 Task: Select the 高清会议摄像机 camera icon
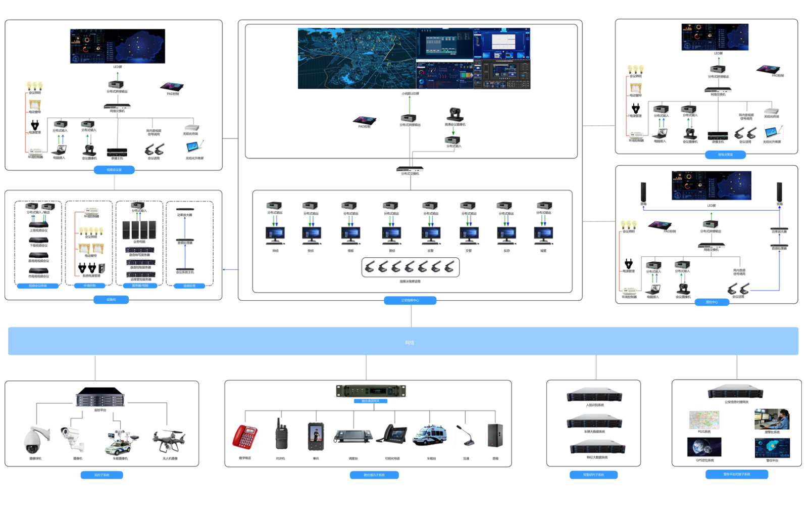(455, 115)
